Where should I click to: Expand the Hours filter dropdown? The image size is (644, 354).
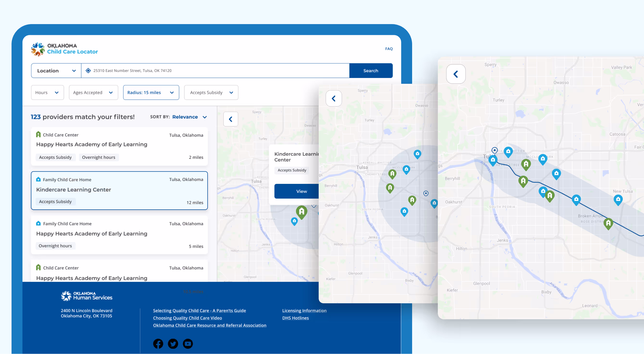click(47, 92)
